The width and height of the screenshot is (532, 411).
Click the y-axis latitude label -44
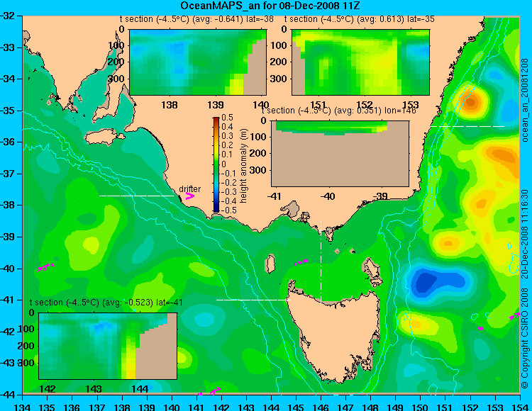tap(8, 395)
